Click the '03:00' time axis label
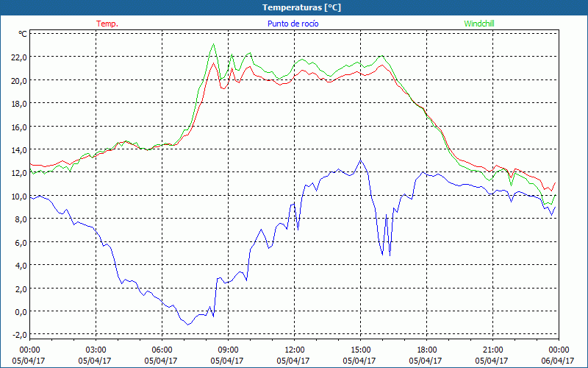 (96, 350)
